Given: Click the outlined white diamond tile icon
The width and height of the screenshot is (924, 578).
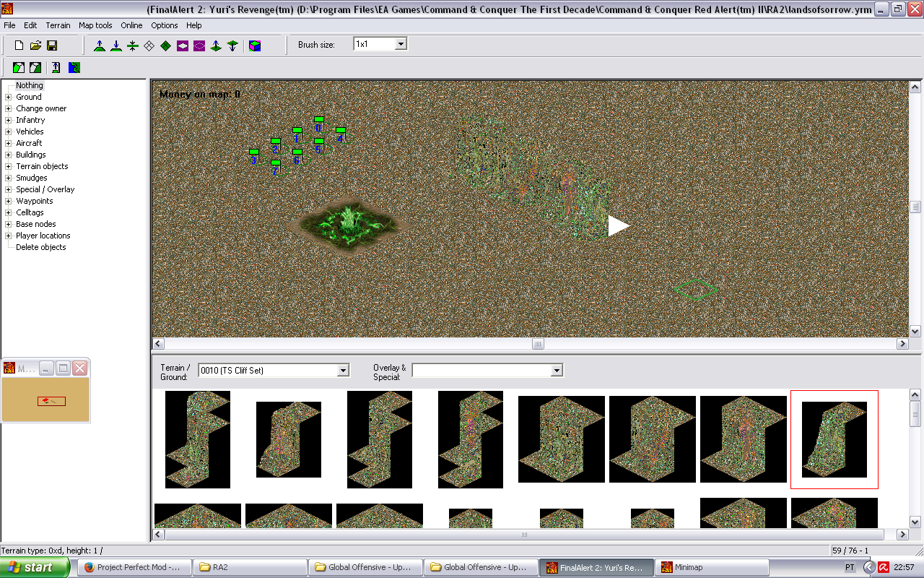Looking at the screenshot, I should click(x=149, y=46).
